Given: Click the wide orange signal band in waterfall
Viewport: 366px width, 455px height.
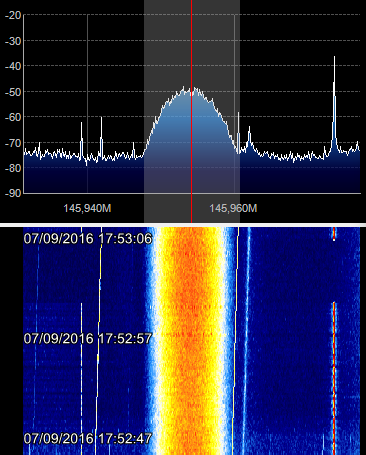Looking at the screenshot, I should point(190,341).
